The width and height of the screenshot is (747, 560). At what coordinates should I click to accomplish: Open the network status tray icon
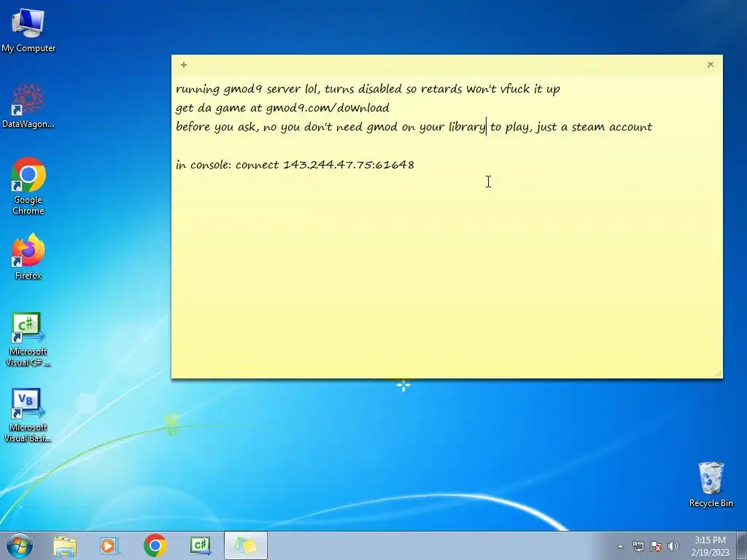[638, 546]
